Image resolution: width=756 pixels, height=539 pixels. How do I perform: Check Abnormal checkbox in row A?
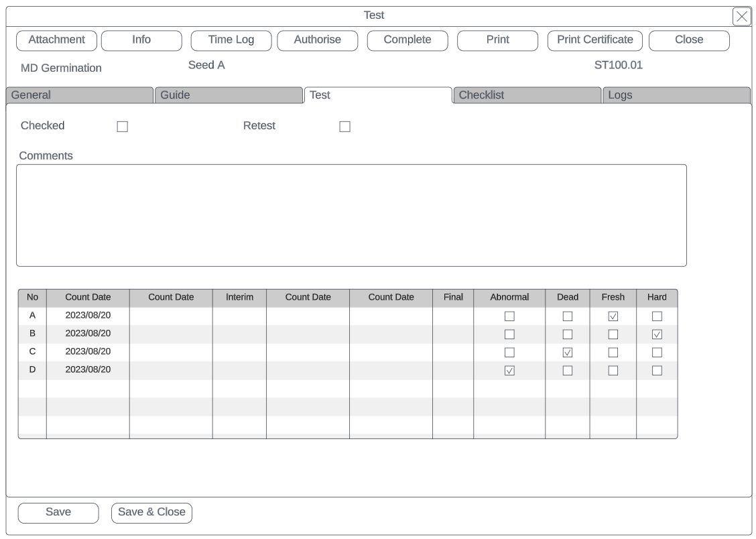(x=509, y=316)
